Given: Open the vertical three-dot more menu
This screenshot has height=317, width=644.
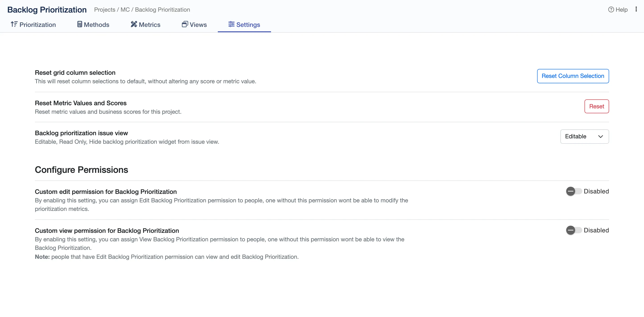Looking at the screenshot, I should [636, 9].
